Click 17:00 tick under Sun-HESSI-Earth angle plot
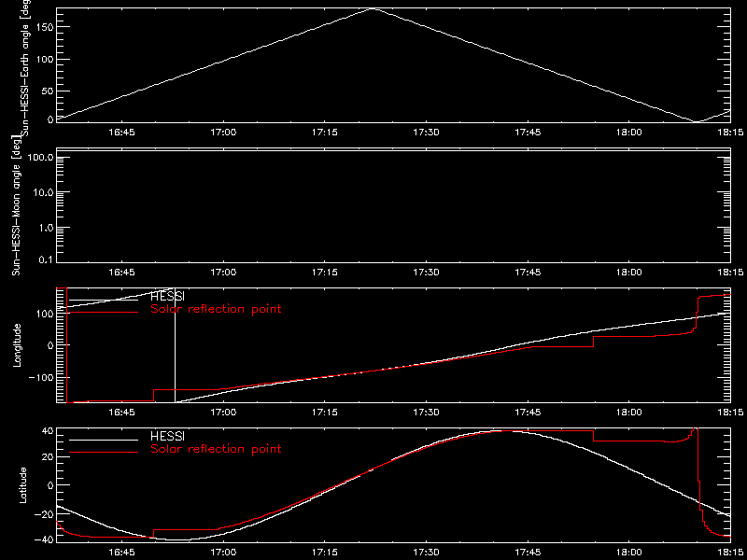Image resolution: width=747 pixels, height=560 pixels. [x=223, y=133]
